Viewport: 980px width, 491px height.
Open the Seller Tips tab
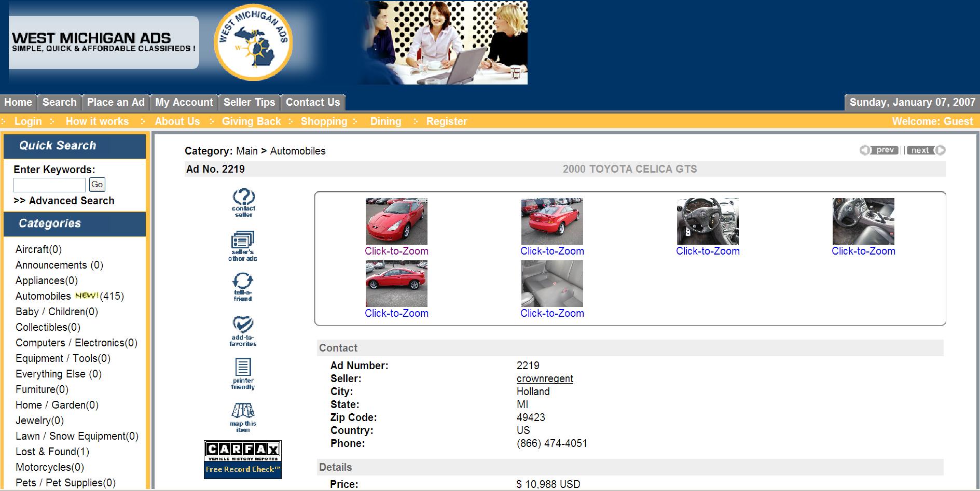250,102
